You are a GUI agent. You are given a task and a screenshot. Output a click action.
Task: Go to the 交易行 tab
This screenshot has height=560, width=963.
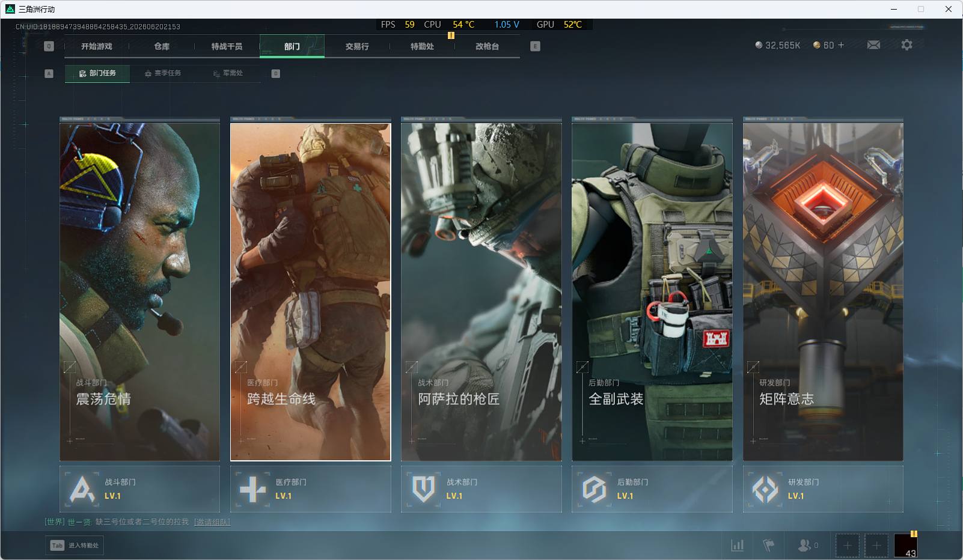[357, 46]
